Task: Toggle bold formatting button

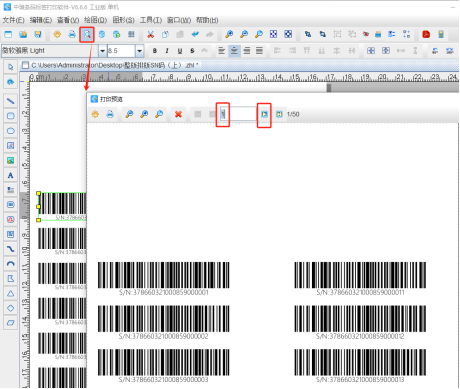Action: 154,51
